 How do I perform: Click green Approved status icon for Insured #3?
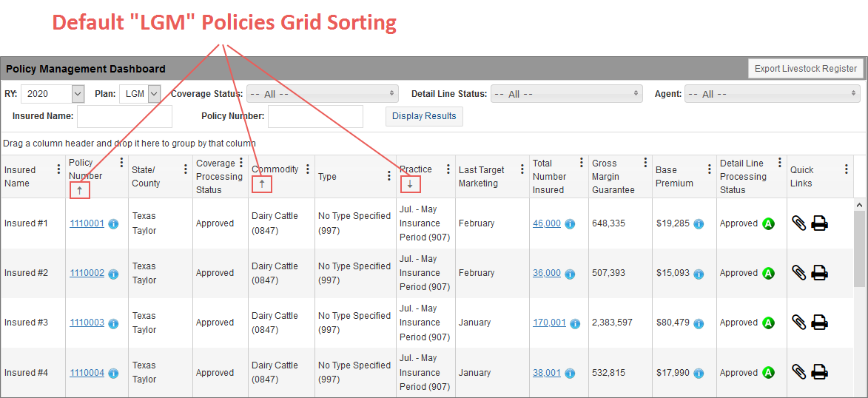768,323
